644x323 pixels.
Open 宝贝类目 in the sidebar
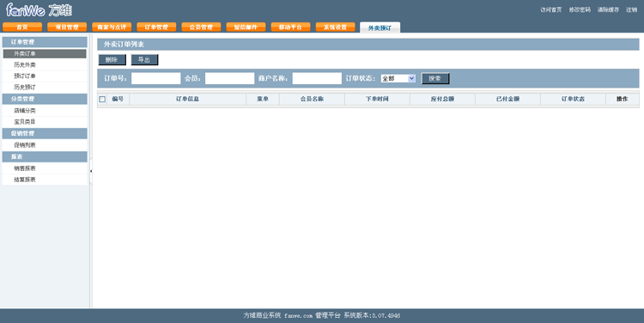coord(45,122)
